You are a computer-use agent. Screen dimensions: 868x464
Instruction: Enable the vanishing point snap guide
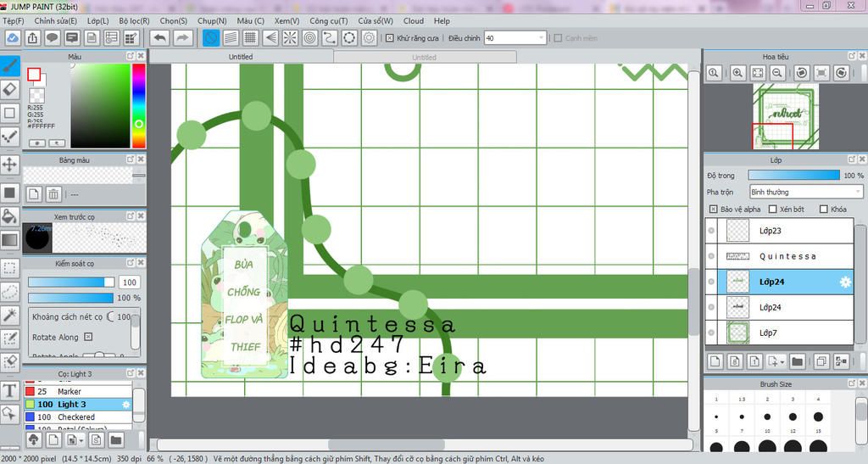tap(270, 38)
